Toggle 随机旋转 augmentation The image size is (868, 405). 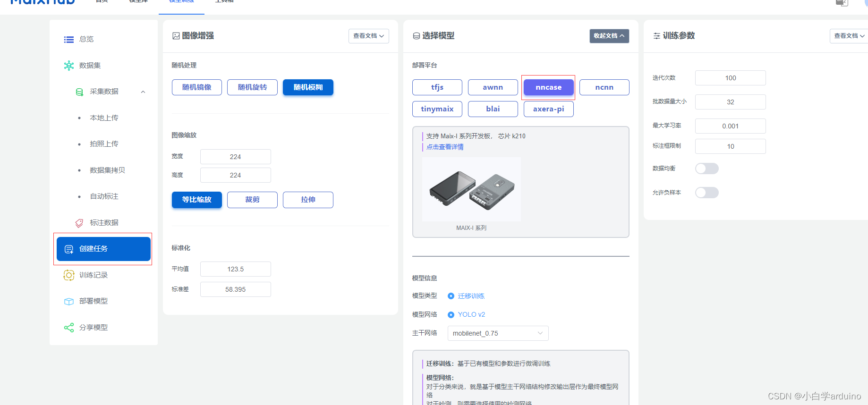point(252,87)
